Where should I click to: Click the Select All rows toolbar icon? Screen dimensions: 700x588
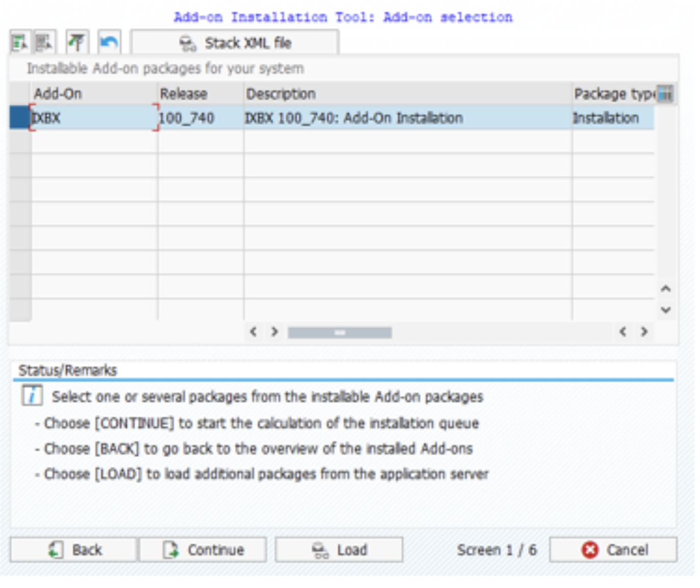[x=19, y=43]
